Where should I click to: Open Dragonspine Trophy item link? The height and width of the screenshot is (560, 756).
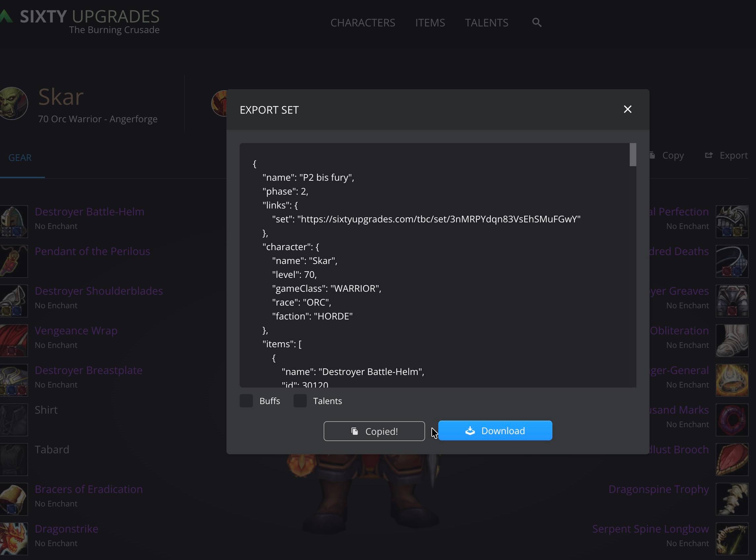click(659, 489)
